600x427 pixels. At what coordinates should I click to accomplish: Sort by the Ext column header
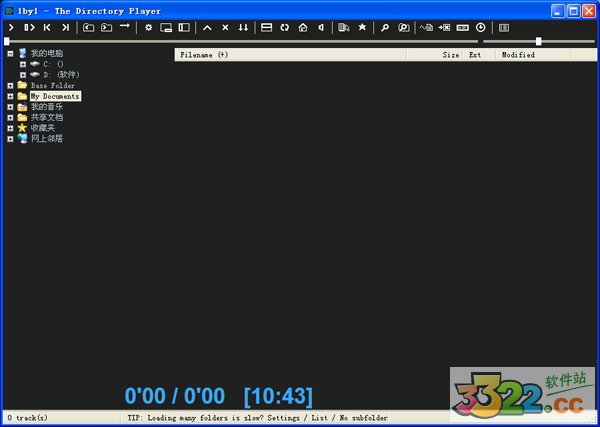(479, 55)
